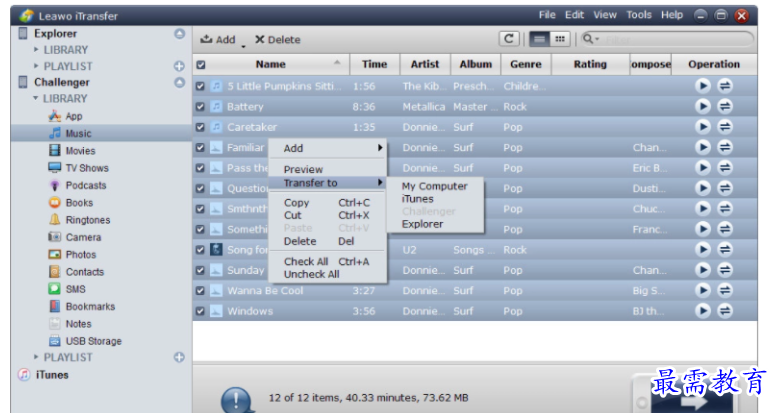Uncheck the Familiar row checkbox
This screenshot has width=775, height=413.
tap(200, 148)
